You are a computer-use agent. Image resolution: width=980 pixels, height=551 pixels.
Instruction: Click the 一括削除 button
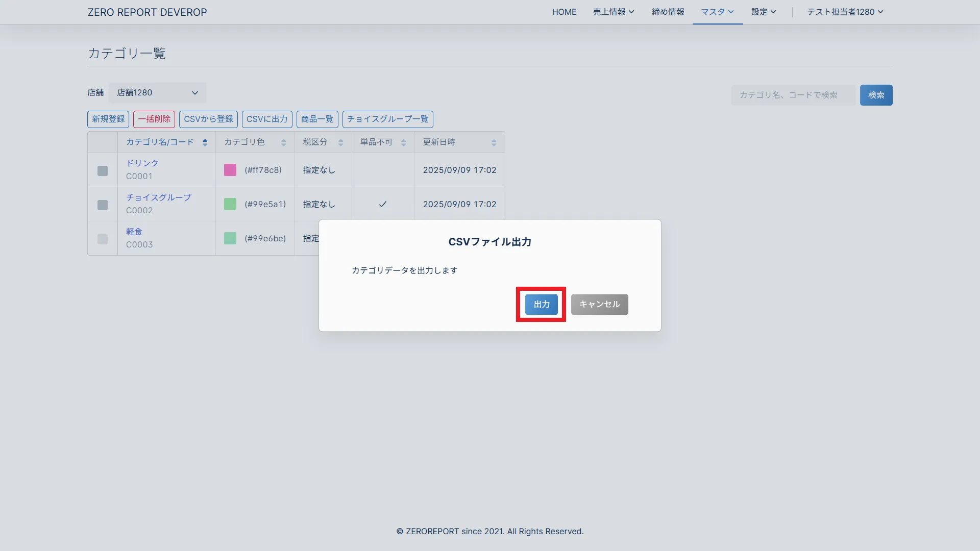pyautogui.click(x=154, y=119)
